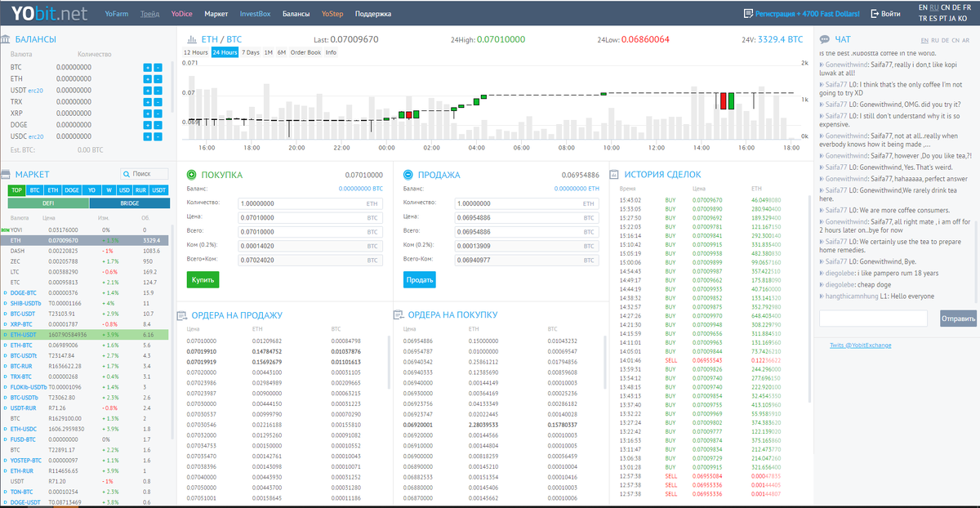Open the InvestBox menu item
Image resolution: width=980 pixels, height=508 pixels.
pos(255,14)
